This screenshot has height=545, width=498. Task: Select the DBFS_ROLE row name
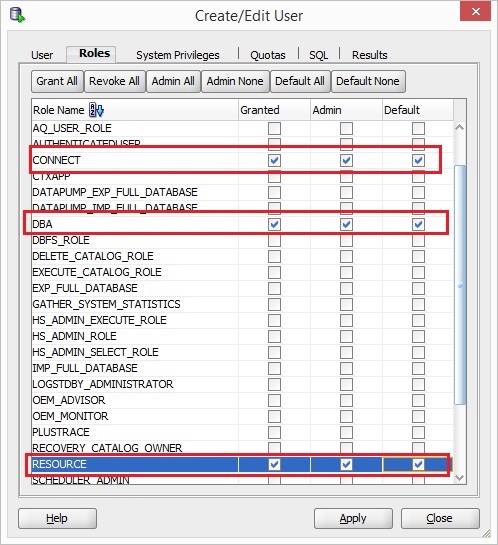tap(61, 240)
